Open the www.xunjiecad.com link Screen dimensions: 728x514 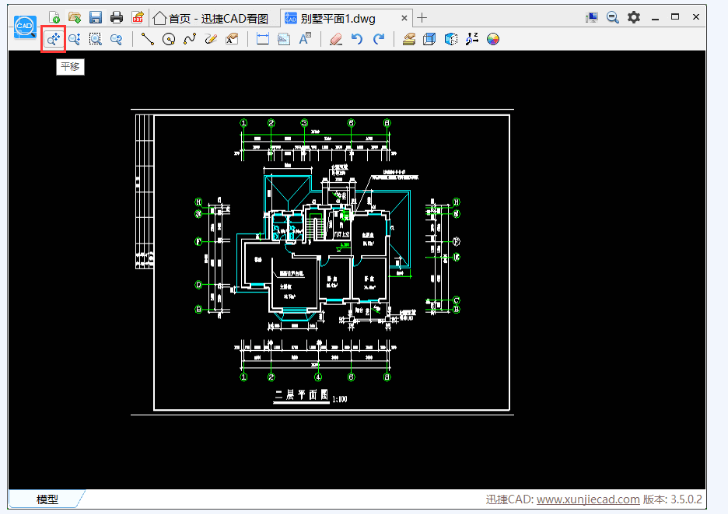588,500
